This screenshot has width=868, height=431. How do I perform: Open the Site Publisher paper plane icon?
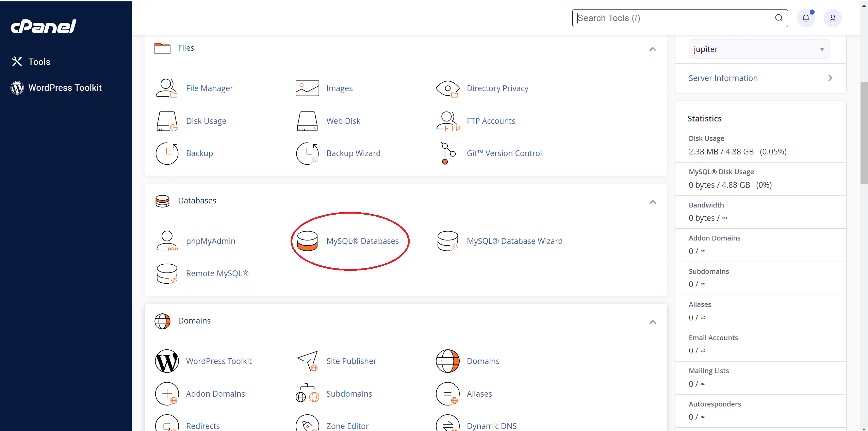click(307, 361)
